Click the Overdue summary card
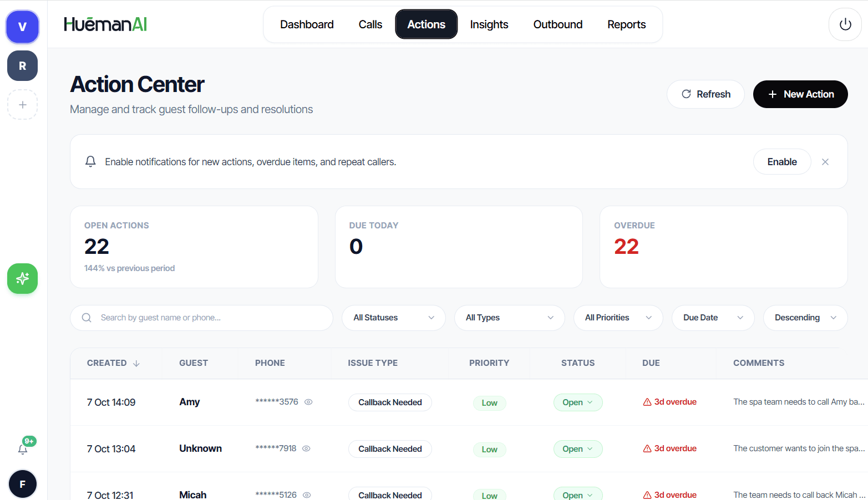This screenshot has height=500, width=868. (x=724, y=247)
